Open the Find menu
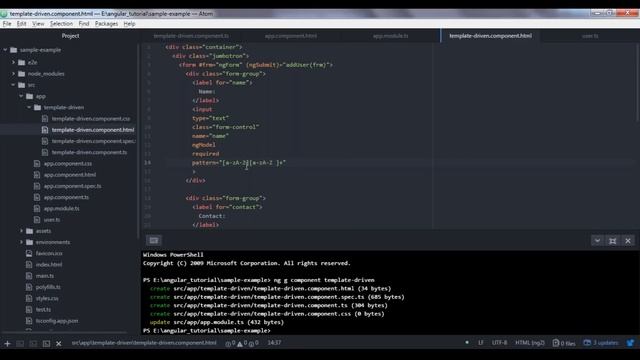 [x=84, y=24]
